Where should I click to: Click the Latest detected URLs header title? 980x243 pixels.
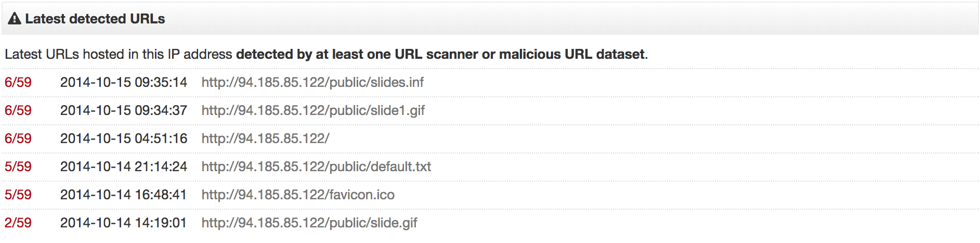[x=95, y=19]
